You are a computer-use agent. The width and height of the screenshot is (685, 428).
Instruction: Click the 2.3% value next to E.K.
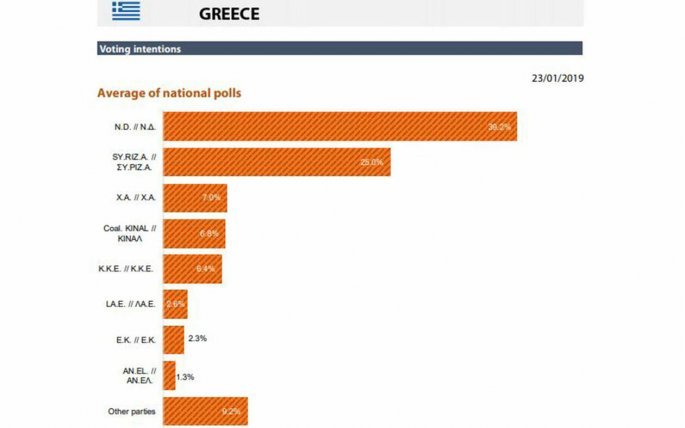197,339
